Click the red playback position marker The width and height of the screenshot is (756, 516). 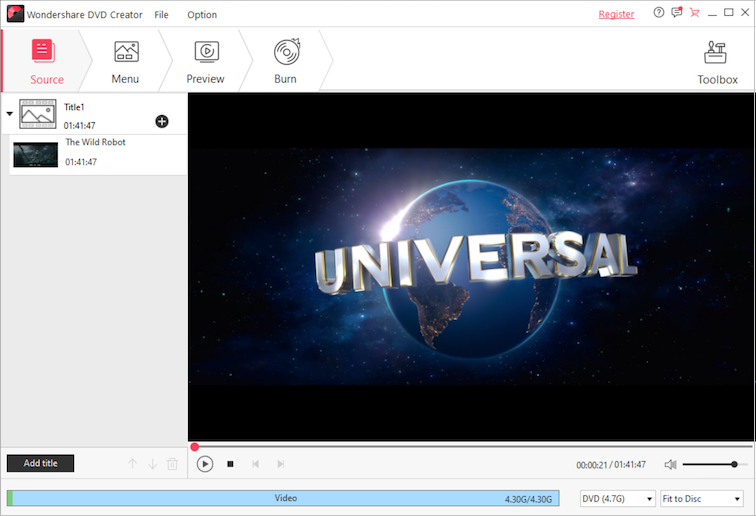click(x=195, y=447)
